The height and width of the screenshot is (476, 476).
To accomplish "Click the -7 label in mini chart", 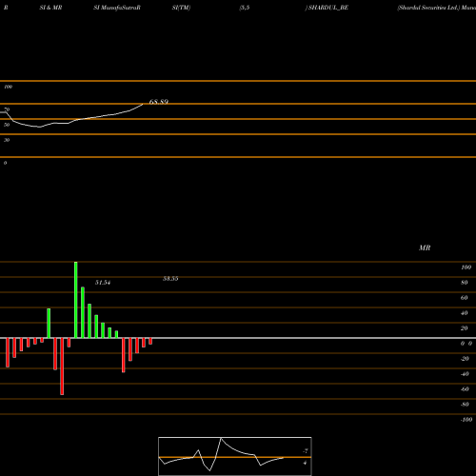I will click(306, 450).
